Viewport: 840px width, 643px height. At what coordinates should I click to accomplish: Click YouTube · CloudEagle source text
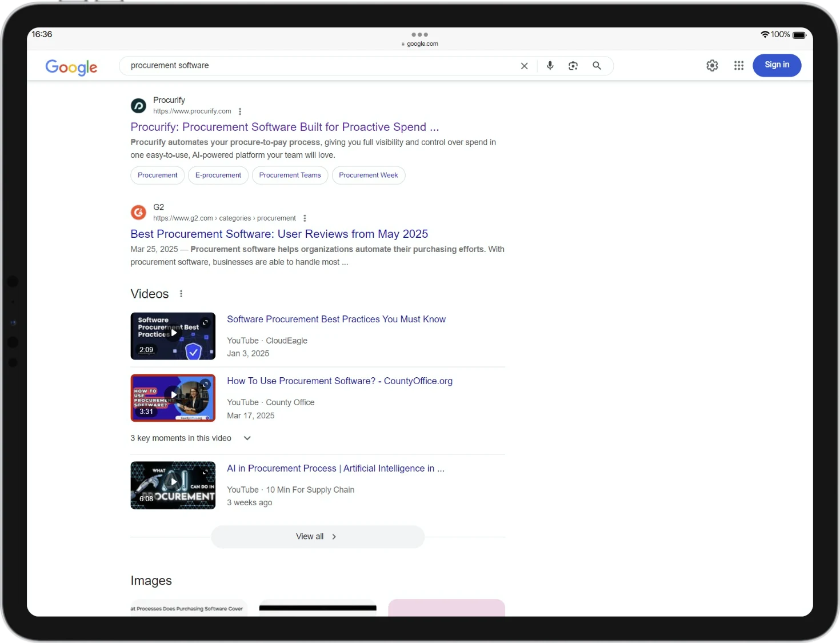pyautogui.click(x=267, y=341)
